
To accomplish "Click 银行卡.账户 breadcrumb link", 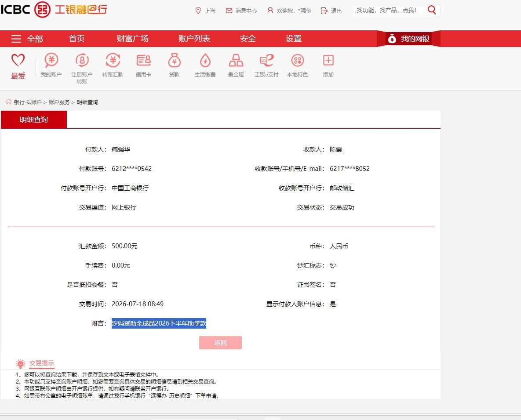I will (28, 102).
